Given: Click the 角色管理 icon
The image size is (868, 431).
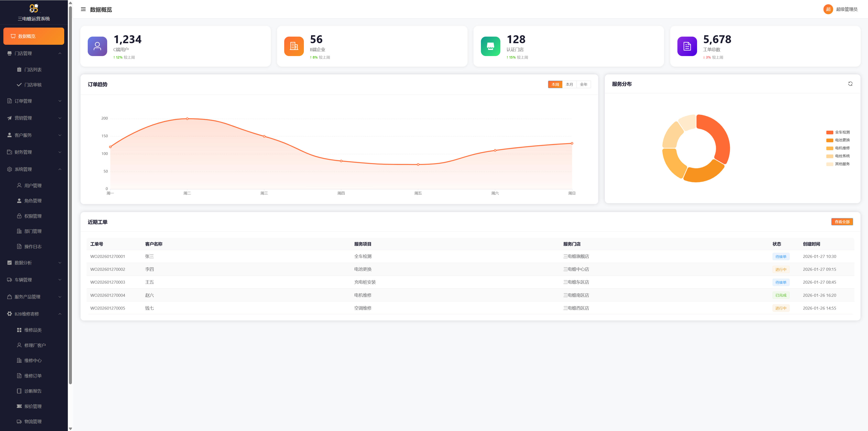Looking at the screenshot, I should (19, 201).
